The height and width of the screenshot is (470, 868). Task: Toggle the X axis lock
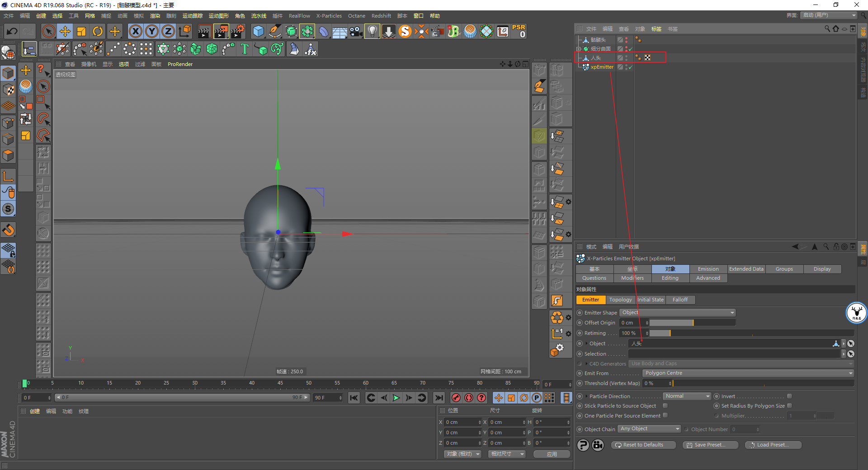tap(135, 31)
